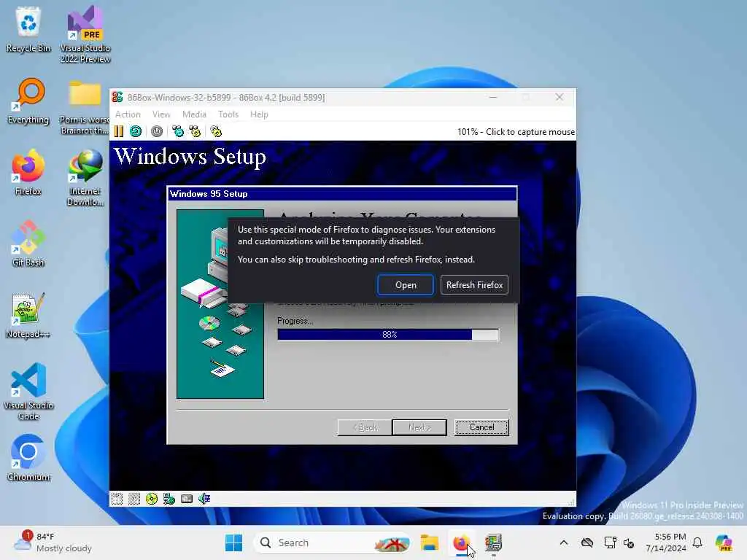The height and width of the screenshot is (560, 747).
Task: Click the grey ACPI power button icon
Action: (157, 131)
